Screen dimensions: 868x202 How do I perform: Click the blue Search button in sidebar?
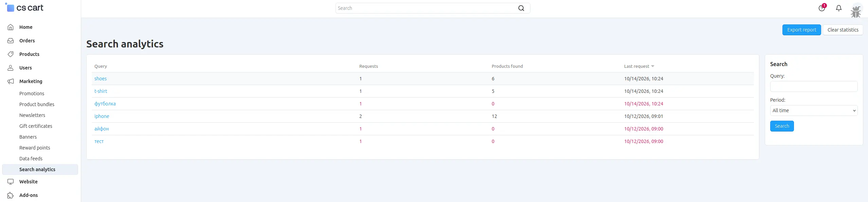pos(782,126)
